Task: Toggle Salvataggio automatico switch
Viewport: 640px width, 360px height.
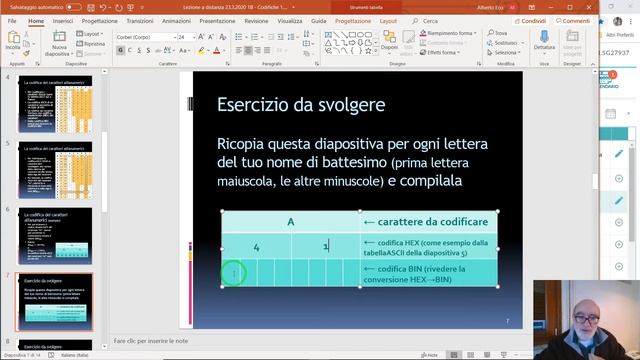Action: (73, 7)
